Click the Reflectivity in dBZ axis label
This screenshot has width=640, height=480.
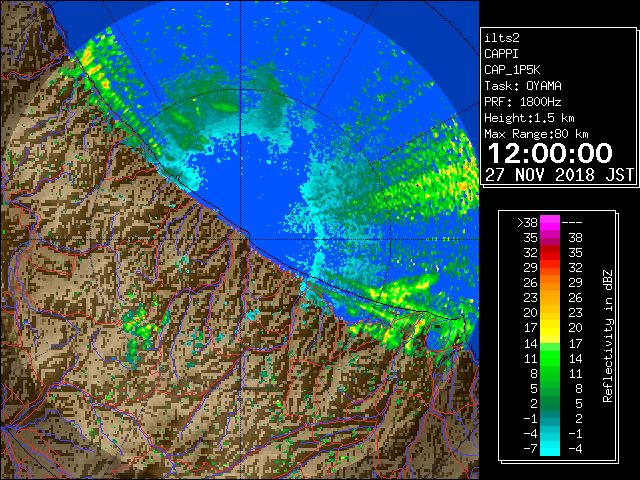pyautogui.click(x=608, y=336)
